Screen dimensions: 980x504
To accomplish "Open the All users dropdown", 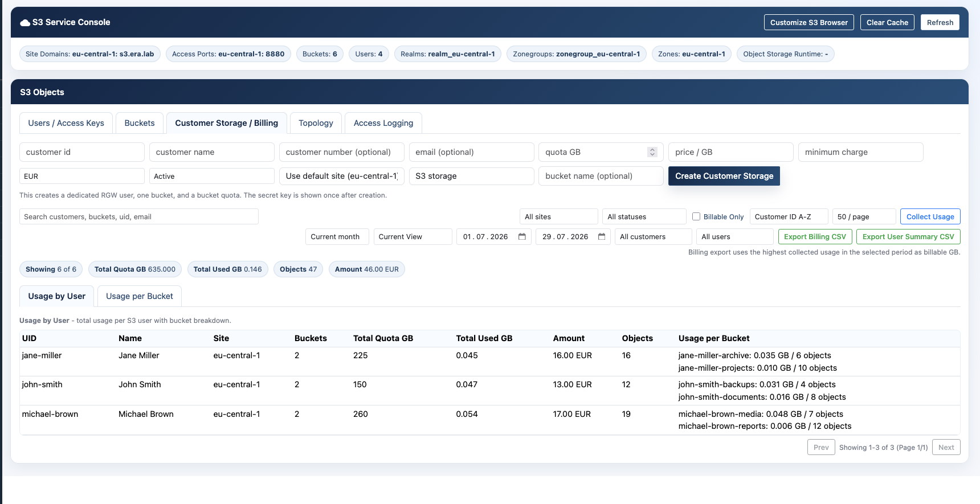I will coord(735,237).
